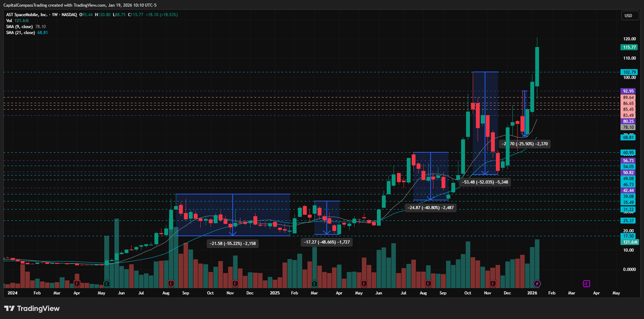Viewport: 644px width, 319px height.
Task: Click the 2026 label on the time axis
Action: click(532, 294)
